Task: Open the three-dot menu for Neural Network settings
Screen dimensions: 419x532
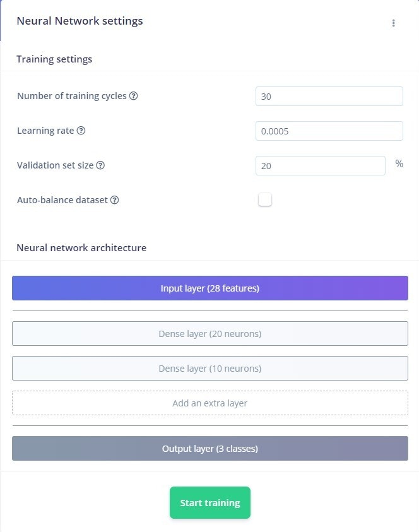Action: (393, 23)
